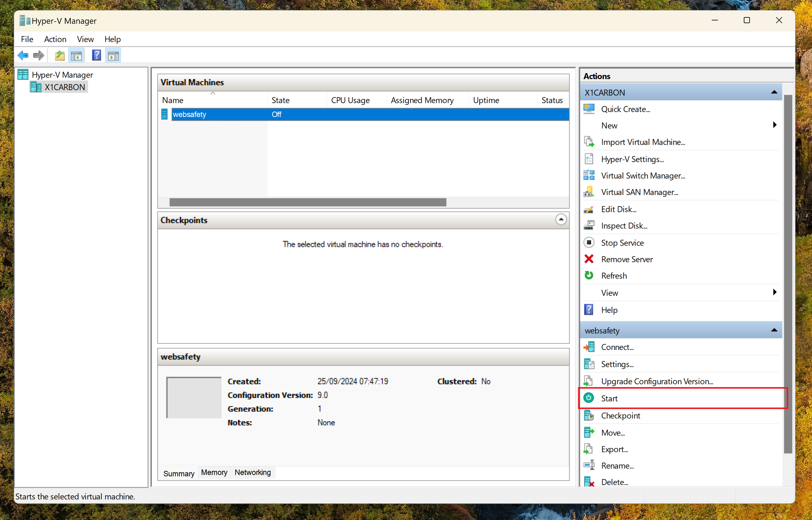
Task: Sort virtual machines by the Name column
Action: [x=213, y=100]
